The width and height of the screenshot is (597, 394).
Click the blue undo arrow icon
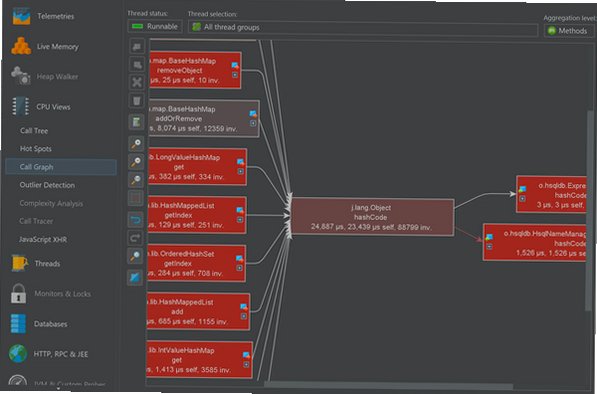[136, 220]
